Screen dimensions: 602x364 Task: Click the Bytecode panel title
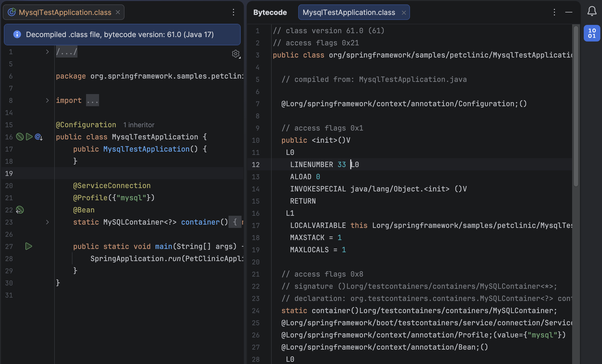click(x=270, y=12)
